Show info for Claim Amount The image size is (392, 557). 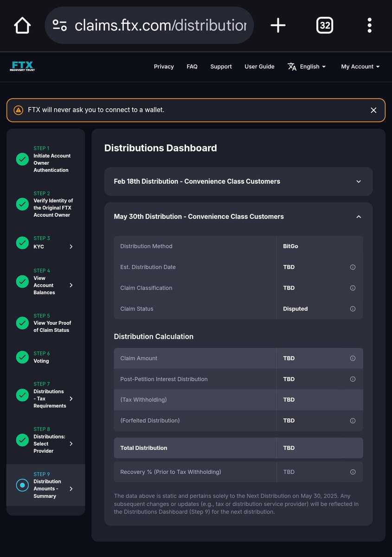click(x=353, y=358)
